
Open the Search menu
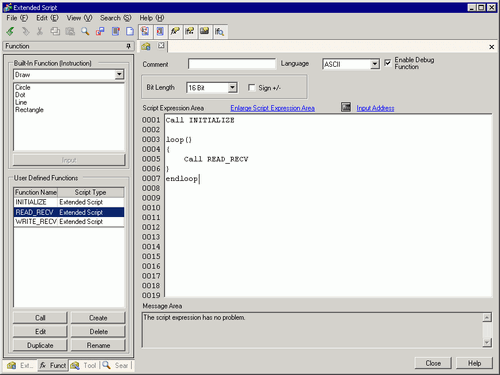click(x=116, y=18)
